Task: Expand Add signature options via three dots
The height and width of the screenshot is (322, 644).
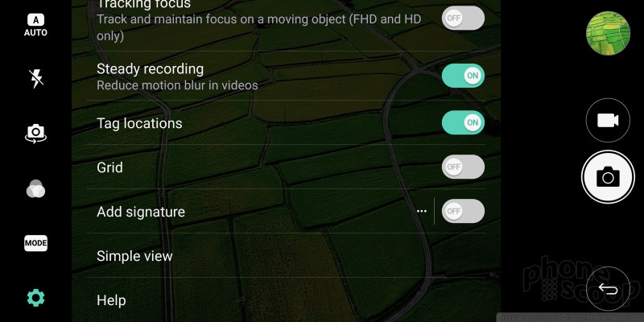Action: pyautogui.click(x=422, y=211)
